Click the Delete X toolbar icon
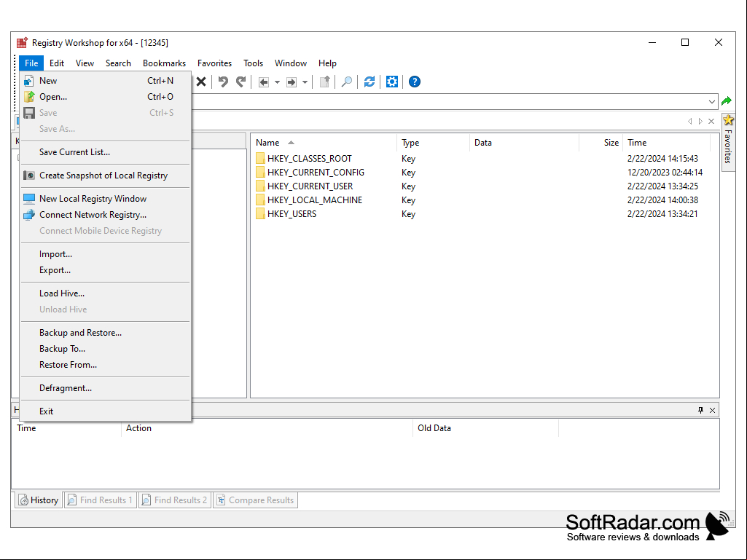Viewport: 747px width, 560px height. click(x=201, y=82)
